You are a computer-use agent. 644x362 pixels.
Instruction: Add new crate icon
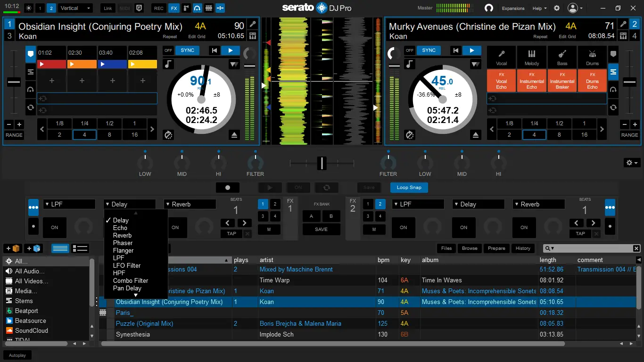point(13,248)
